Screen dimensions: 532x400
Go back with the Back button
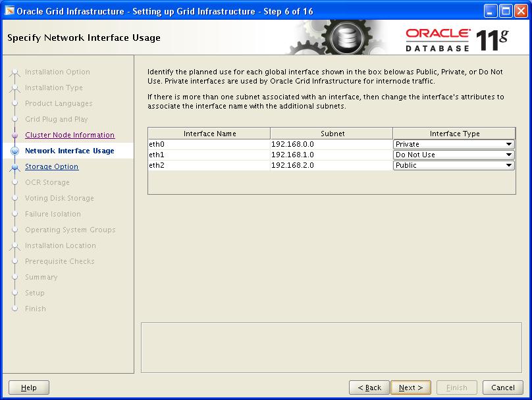click(369, 387)
